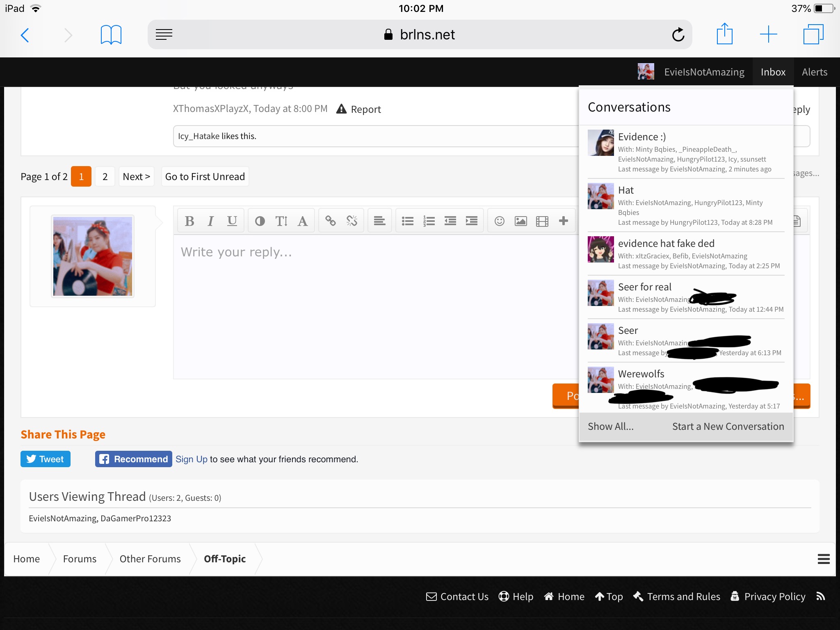
Task: Click the insert media film icon
Action: coord(542,221)
